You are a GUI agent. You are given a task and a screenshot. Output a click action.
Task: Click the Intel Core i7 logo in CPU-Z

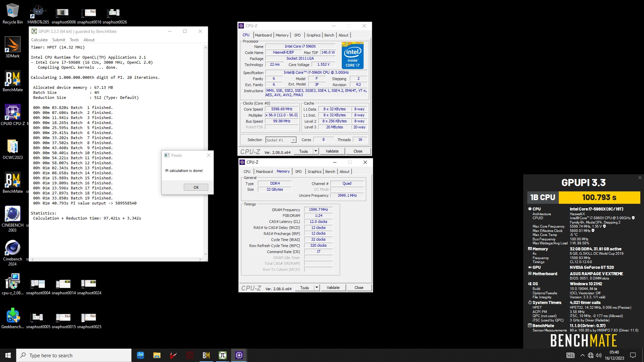353,55
